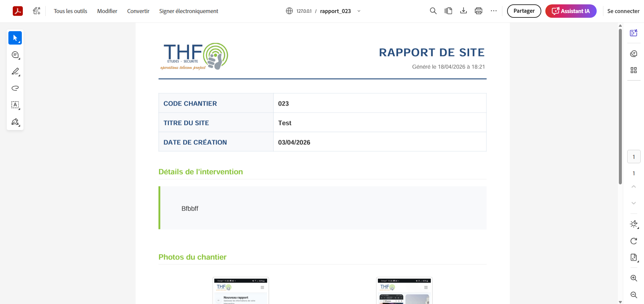Toggle dark mode with the moon icon
Image resolution: width=644 pixels, height=304 pixels.
tap(634, 224)
